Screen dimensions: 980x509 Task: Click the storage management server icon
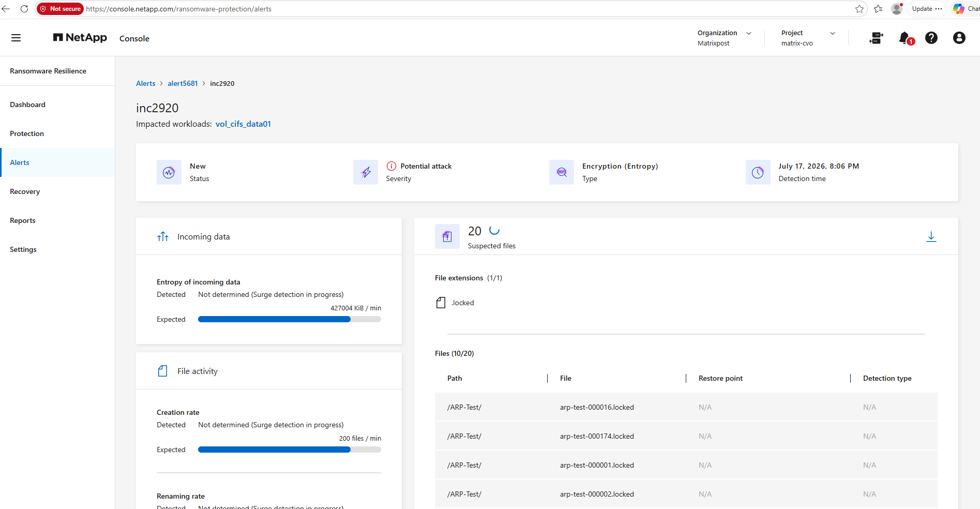(876, 38)
